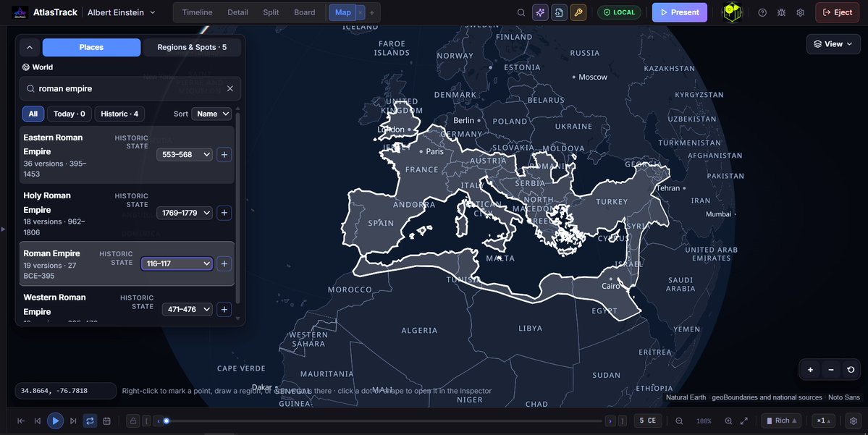Zoom in on the map with plus
The image size is (868, 435).
pyautogui.click(x=810, y=370)
